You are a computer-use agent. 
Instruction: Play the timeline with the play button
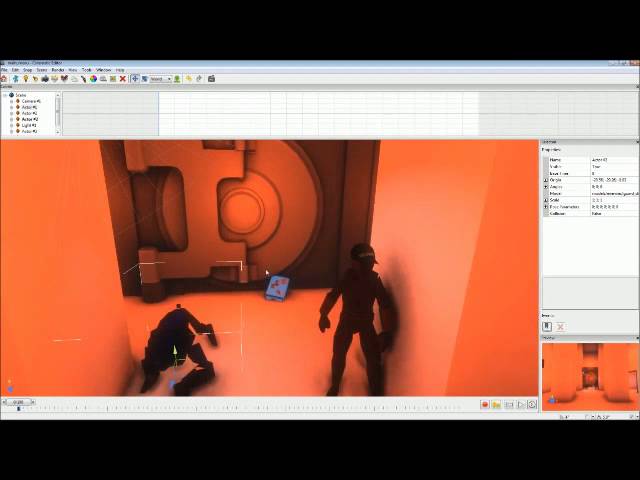pyautogui.click(x=521, y=404)
